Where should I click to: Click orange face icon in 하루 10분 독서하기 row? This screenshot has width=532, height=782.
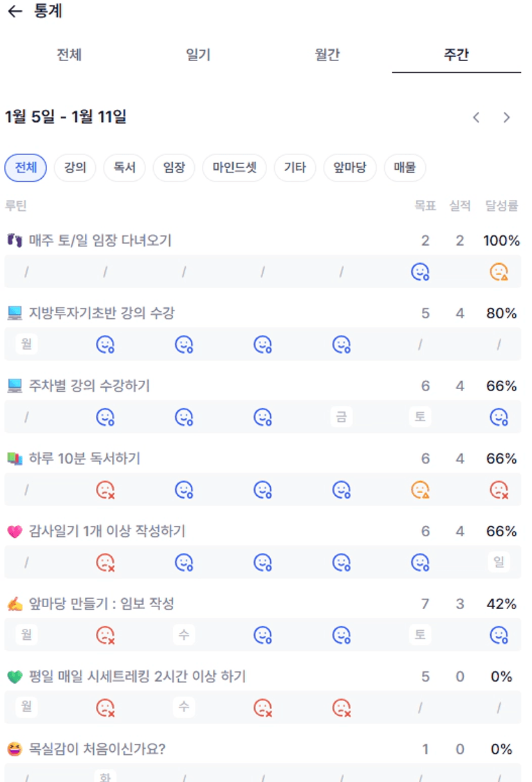420,490
